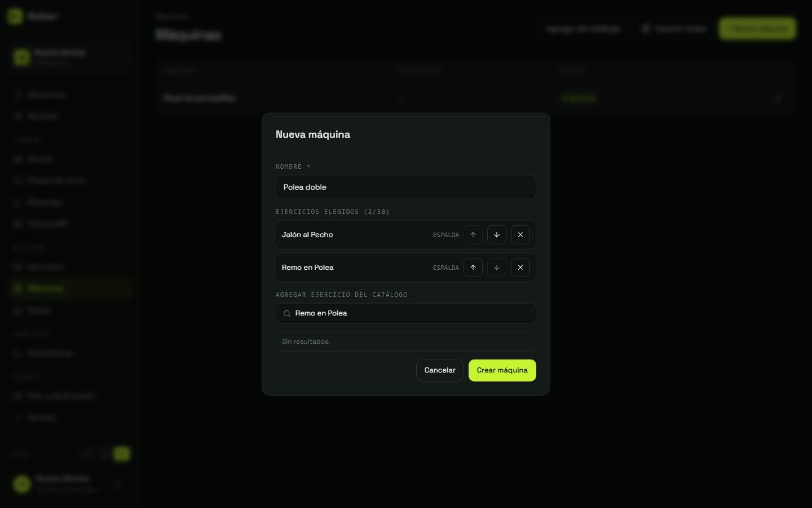This screenshot has height=508, width=812.
Task: Click Remo en Polea down arrow
Action: click(x=497, y=268)
